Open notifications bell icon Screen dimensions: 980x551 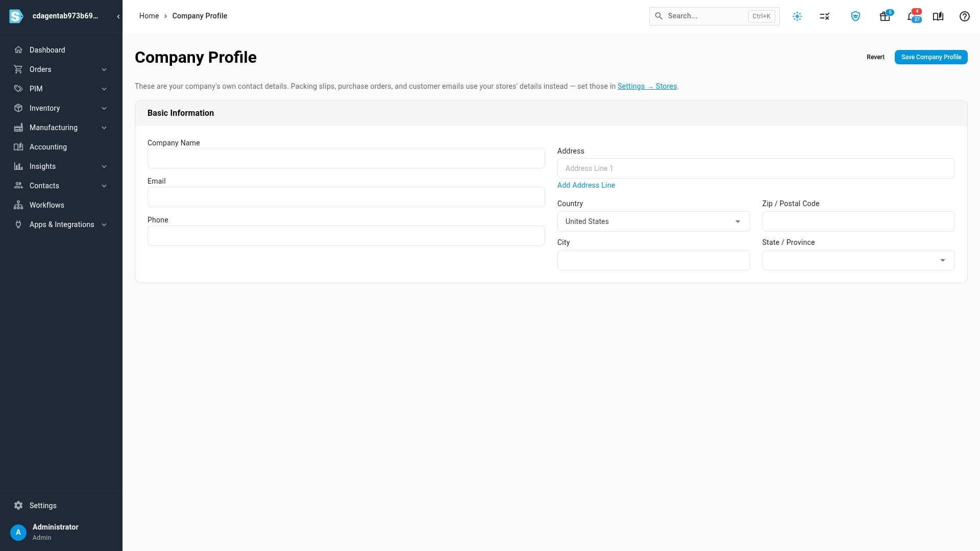(913, 16)
